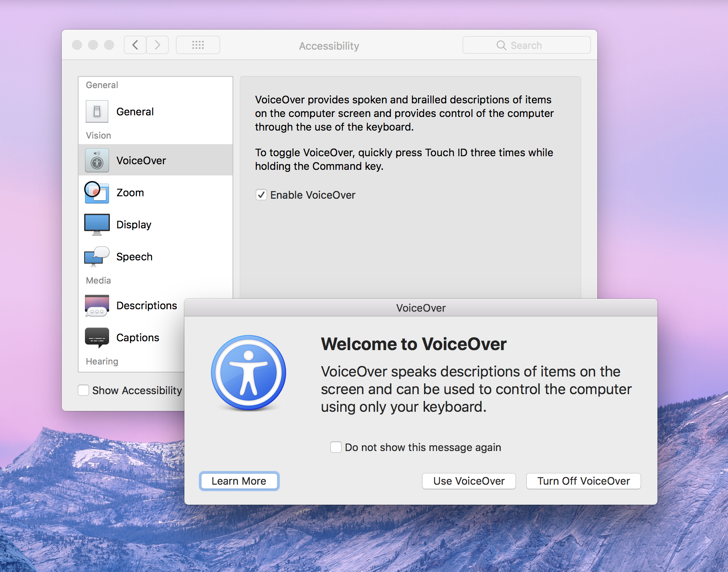Open the Display settings row
The width and height of the screenshot is (728, 572).
pos(156,224)
